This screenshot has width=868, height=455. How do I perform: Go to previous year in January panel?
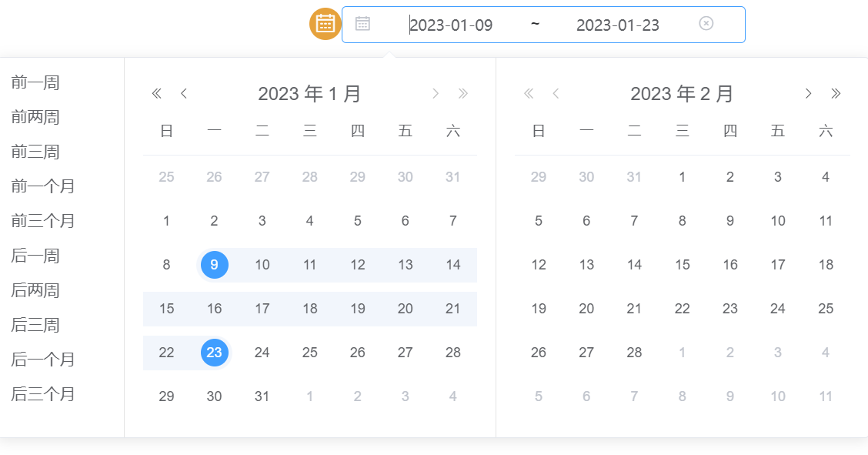click(157, 94)
